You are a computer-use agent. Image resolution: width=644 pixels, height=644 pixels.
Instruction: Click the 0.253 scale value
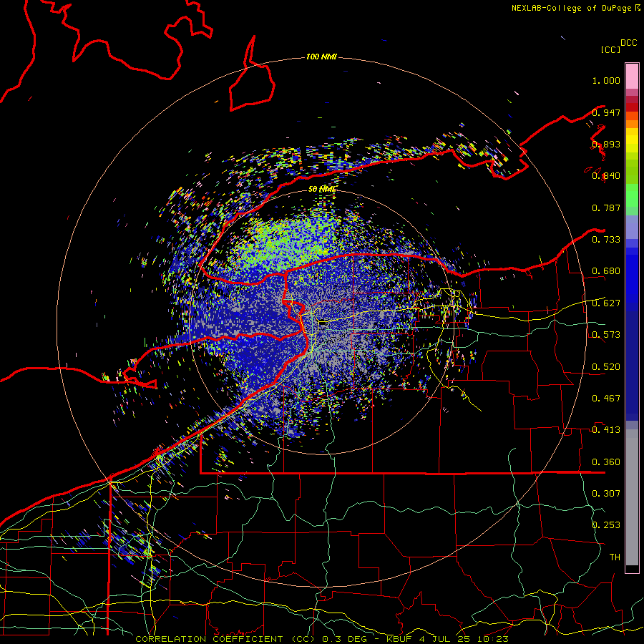coord(606,525)
